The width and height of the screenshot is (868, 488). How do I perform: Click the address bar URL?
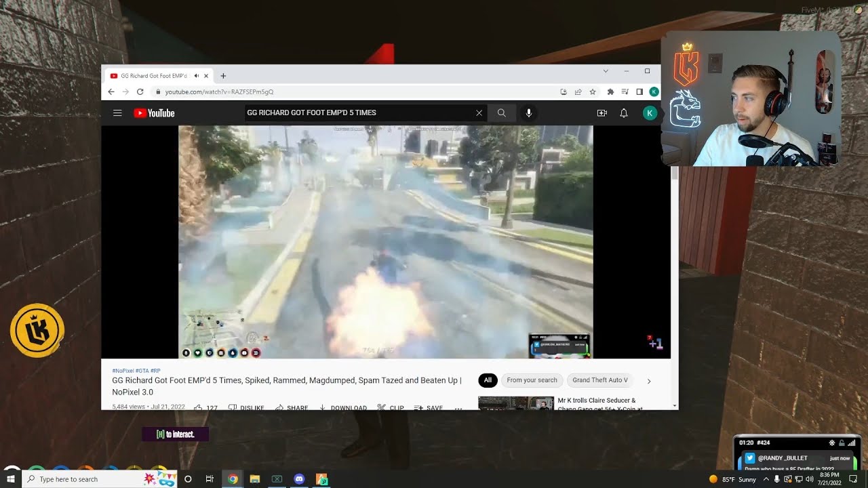(219, 91)
